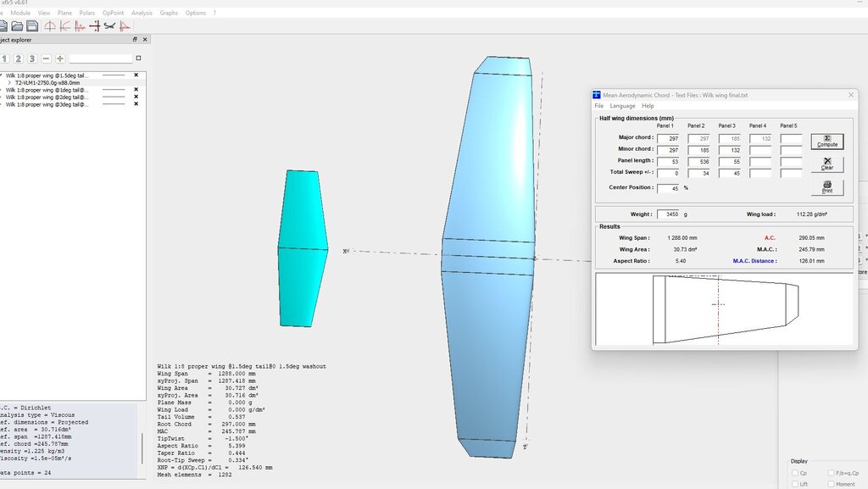Open Language menu in MAC window
The image size is (868, 489).
coord(622,106)
